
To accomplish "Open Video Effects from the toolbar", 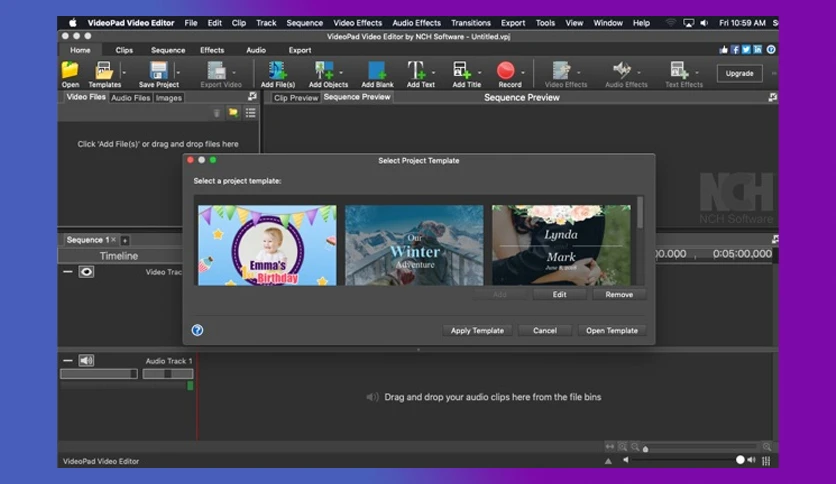I will point(561,70).
